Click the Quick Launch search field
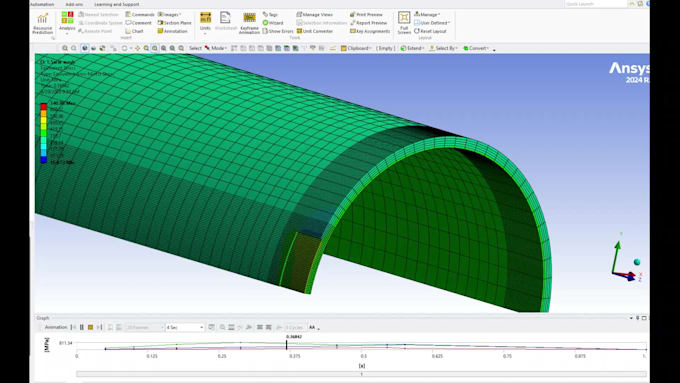This screenshot has height=383, width=680. [x=596, y=4]
